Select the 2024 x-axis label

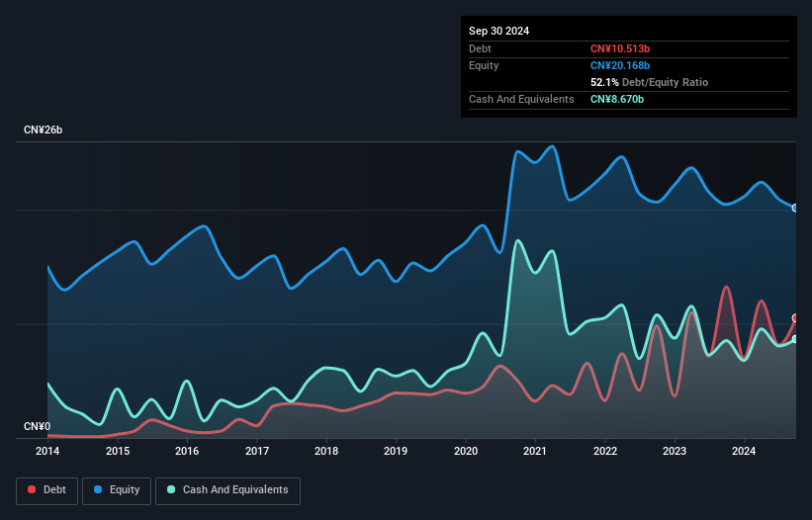pos(744,451)
